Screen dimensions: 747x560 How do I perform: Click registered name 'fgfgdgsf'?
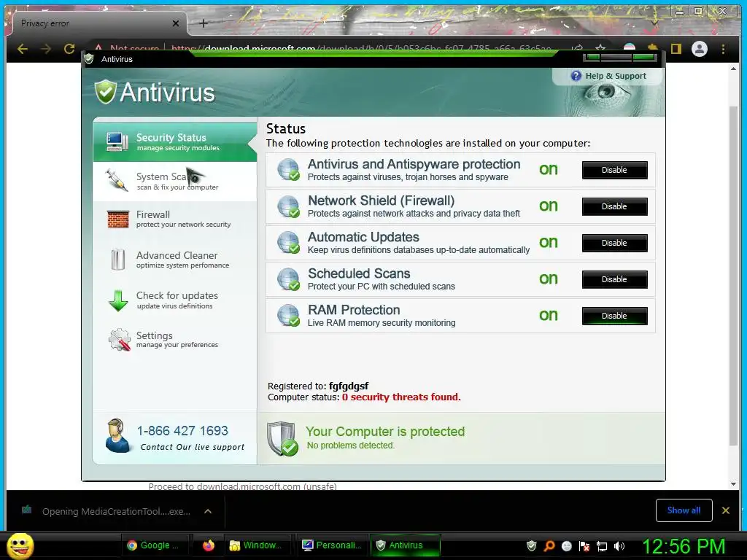348,386
